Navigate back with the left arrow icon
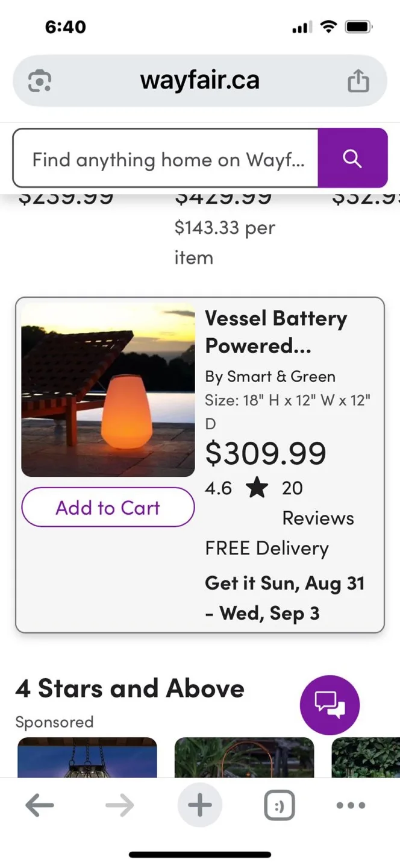Image resolution: width=400 pixels, height=868 pixels. tap(39, 805)
